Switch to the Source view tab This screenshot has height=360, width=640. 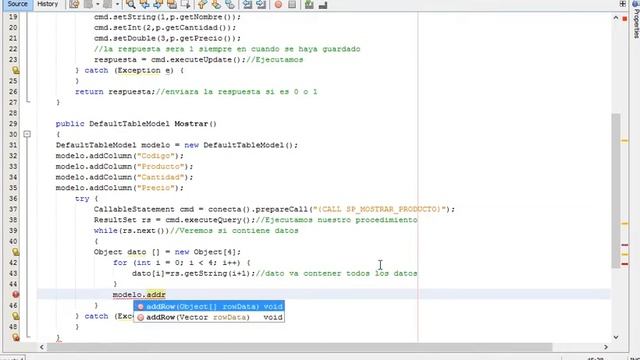click(x=18, y=4)
